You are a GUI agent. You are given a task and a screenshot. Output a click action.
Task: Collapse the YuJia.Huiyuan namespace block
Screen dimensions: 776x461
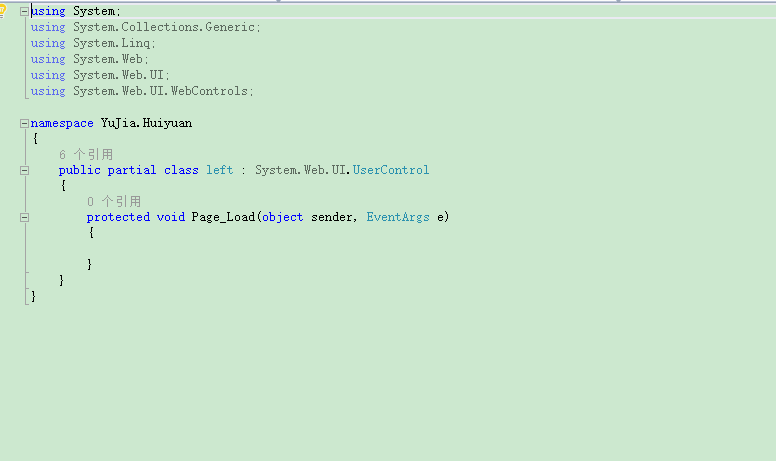(x=24, y=124)
